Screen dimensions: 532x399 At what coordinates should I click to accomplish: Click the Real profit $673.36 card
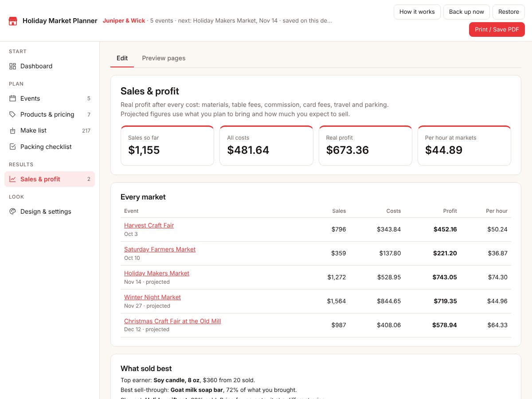tap(365, 145)
